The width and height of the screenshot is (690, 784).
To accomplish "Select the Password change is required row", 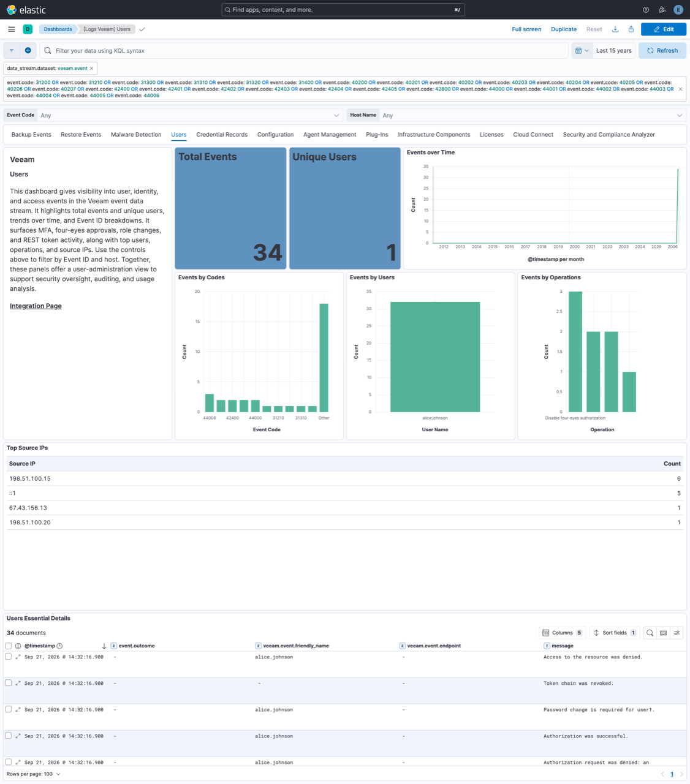I will [8, 709].
